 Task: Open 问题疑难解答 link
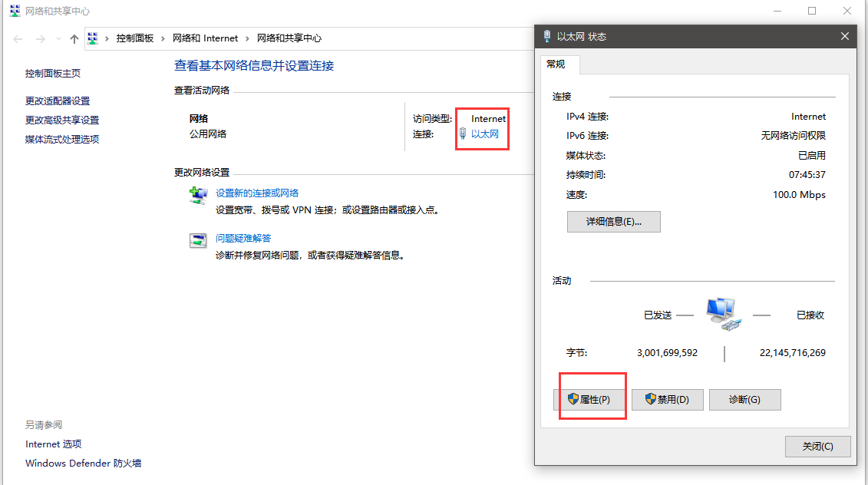pyautogui.click(x=243, y=238)
